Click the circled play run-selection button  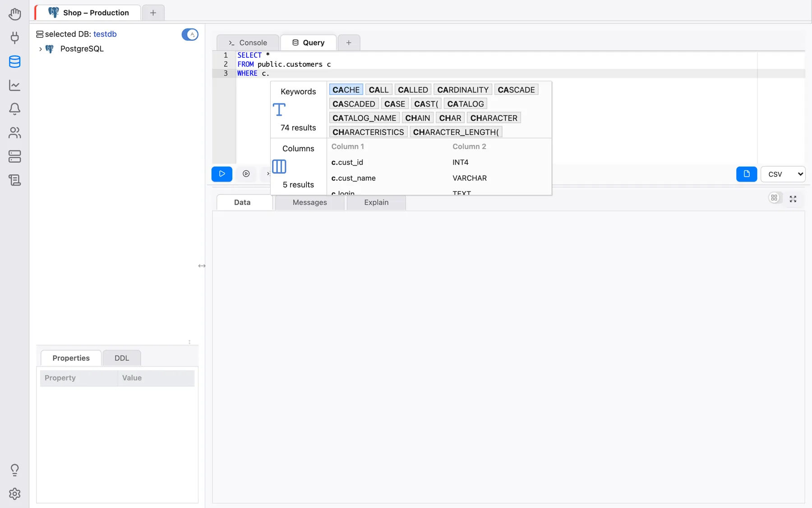(x=246, y=174)
